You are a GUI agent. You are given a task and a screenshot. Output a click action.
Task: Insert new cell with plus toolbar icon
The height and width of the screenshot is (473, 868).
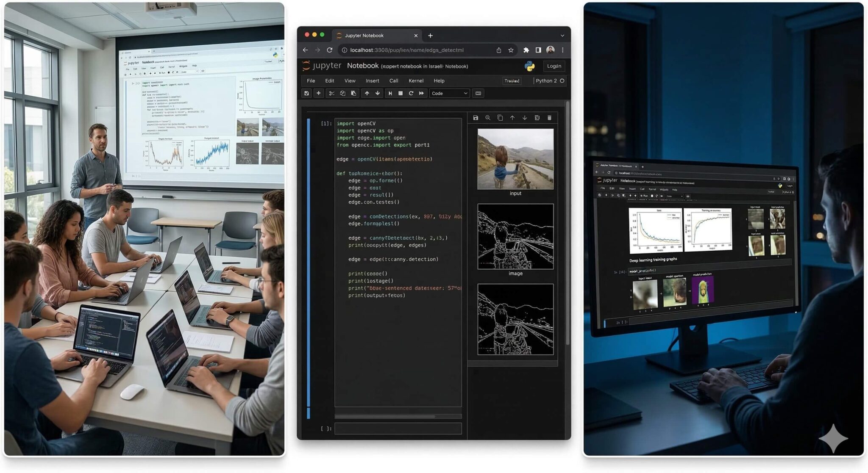pos(318,93)
